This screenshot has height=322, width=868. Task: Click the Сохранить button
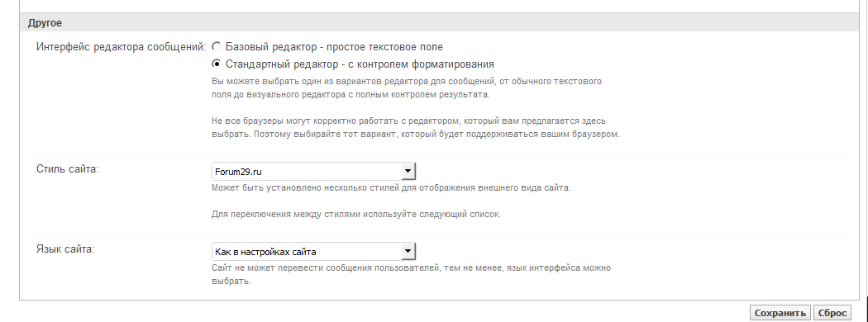pyautogui.click(x=780, y=313)
